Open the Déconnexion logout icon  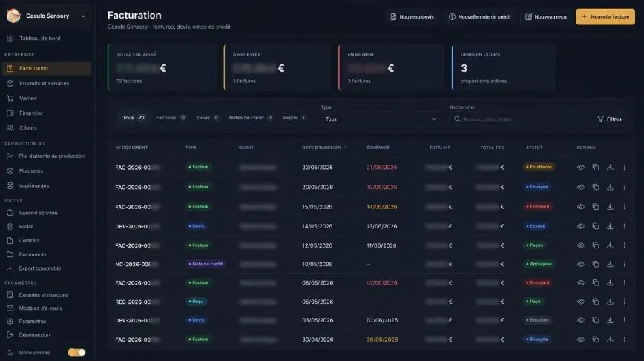point(10,335)
